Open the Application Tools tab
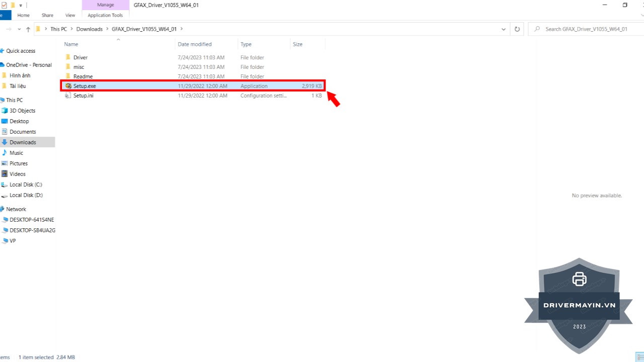Viewport: 644px width, 362px height. 105,15
